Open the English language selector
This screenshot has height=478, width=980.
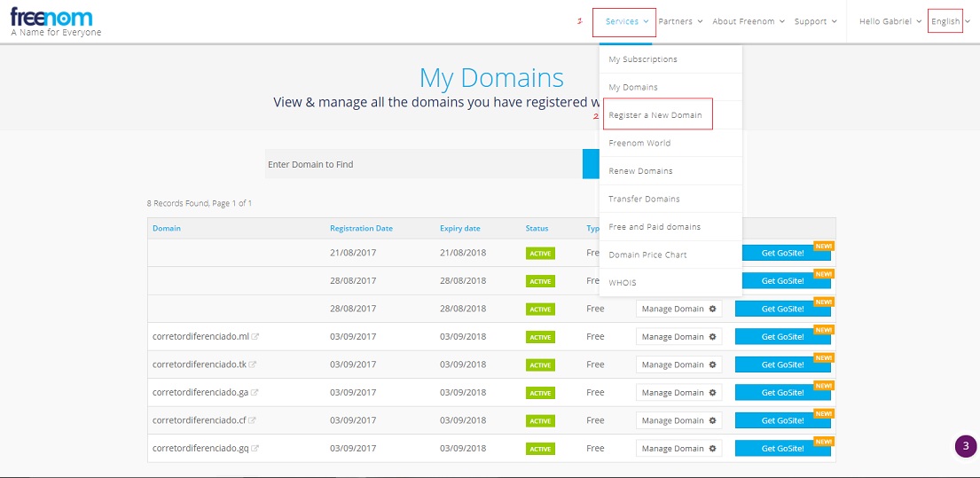point(950,21)
